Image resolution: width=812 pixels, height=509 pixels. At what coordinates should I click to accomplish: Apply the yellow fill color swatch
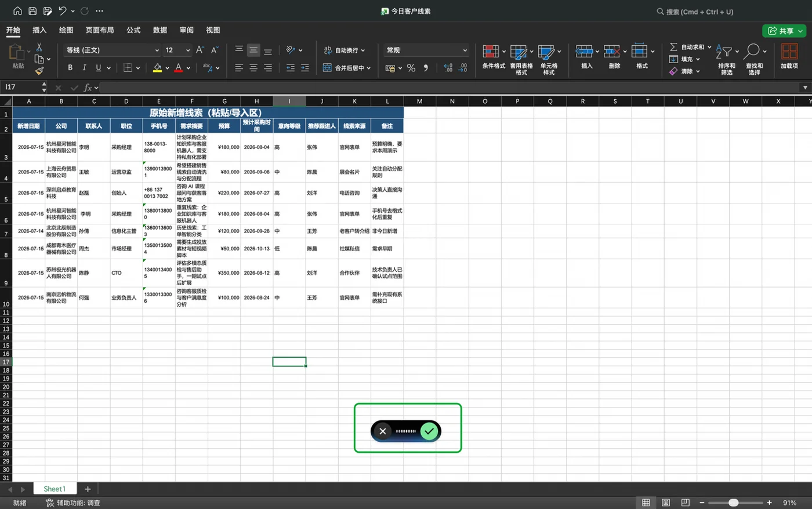(157, 68)
